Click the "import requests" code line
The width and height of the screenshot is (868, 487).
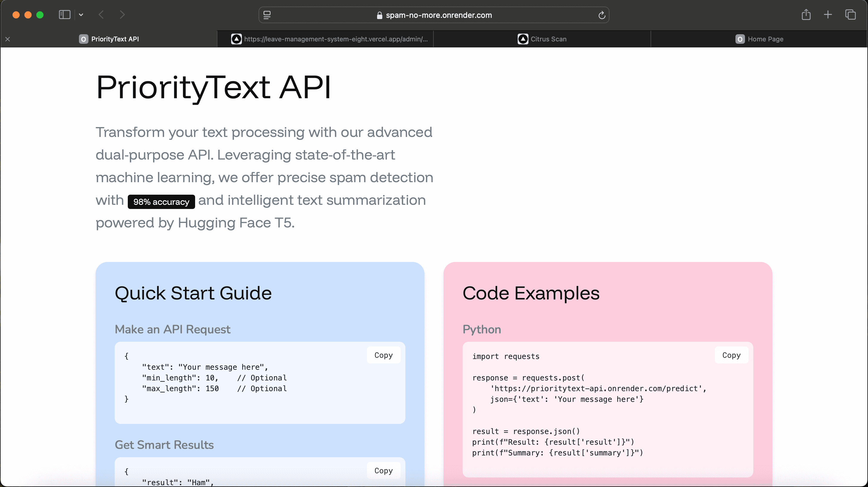[x=506, y=356]
